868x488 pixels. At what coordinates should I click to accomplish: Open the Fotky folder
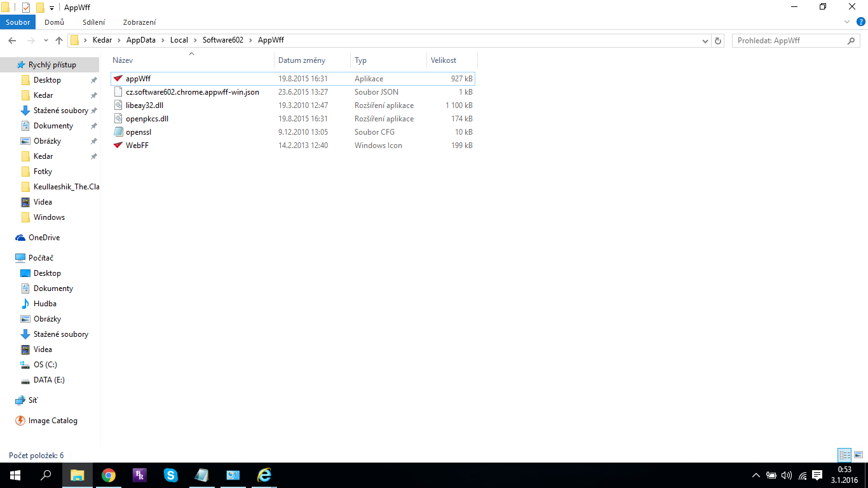(43, 172)
